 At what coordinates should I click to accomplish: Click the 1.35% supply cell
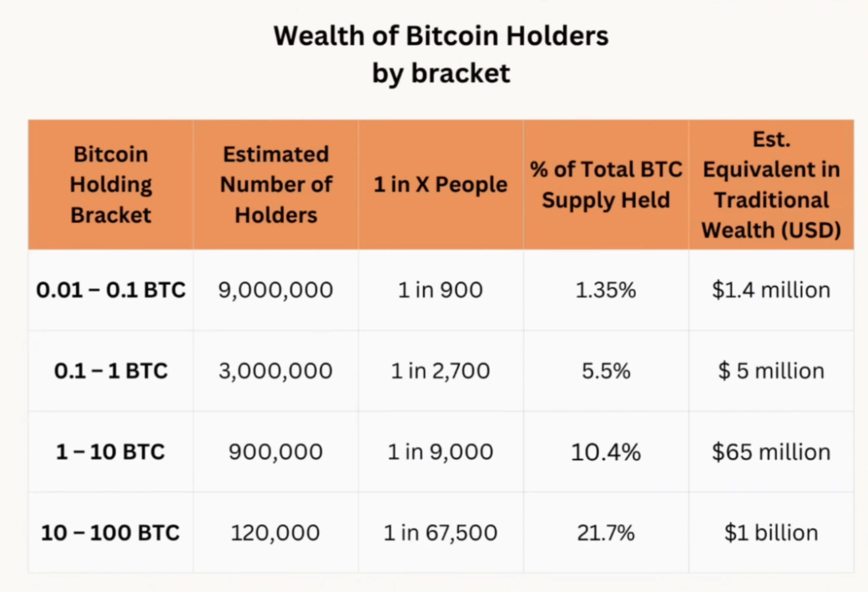606,290
